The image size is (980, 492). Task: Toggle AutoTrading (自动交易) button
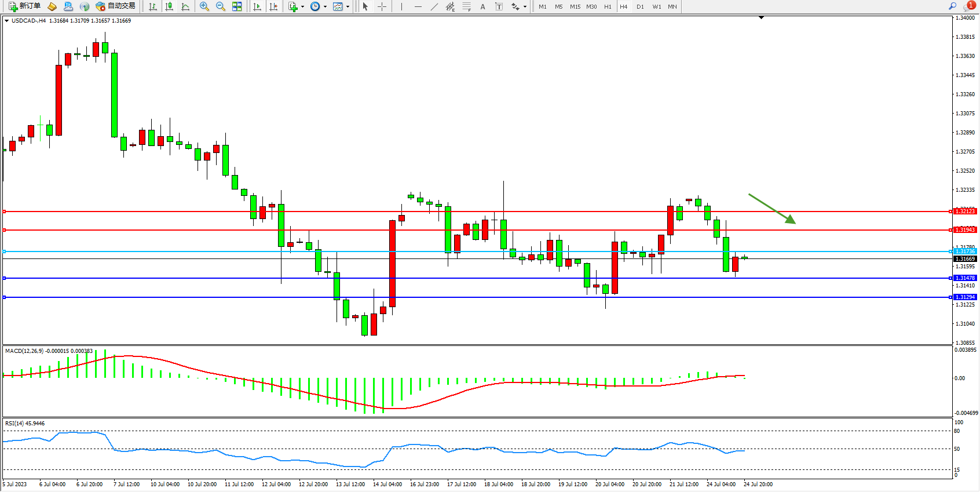point(115,6)
